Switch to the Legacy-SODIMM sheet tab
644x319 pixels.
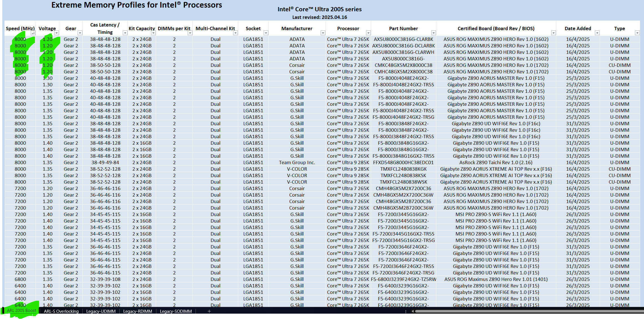(176, 311)
